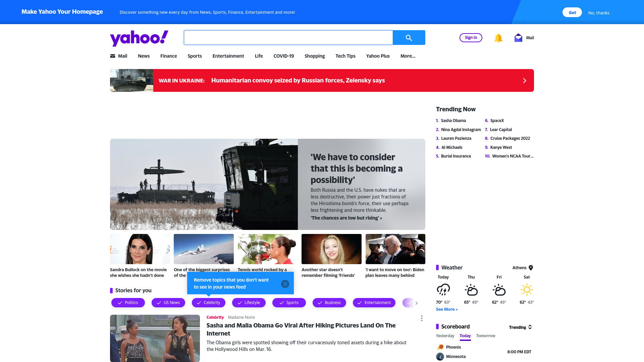
Task: Open Sasha and Malia Obama viral headline
Action: tap(301, 329)
